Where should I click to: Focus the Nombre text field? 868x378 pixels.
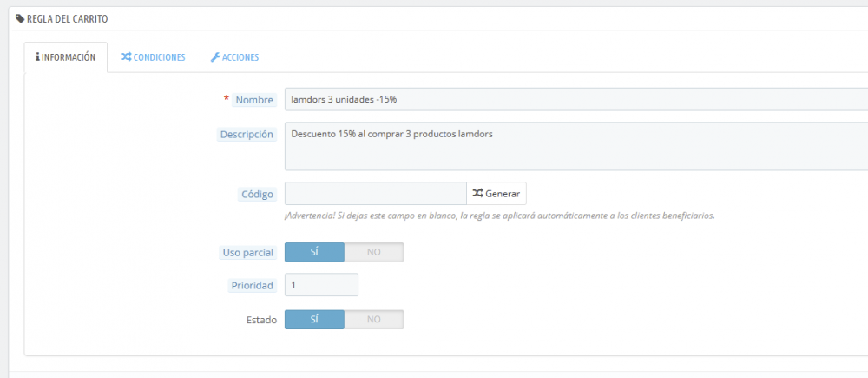573,100
